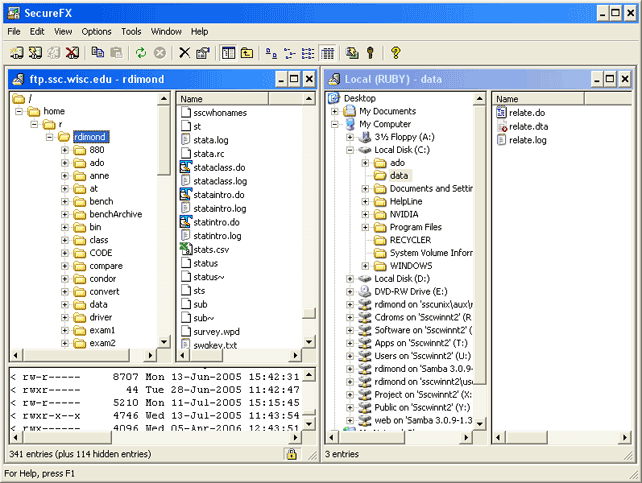This screenshot has width=642, height=483.
Task: Click the relate.do file icon
Action: coord(502,112)
